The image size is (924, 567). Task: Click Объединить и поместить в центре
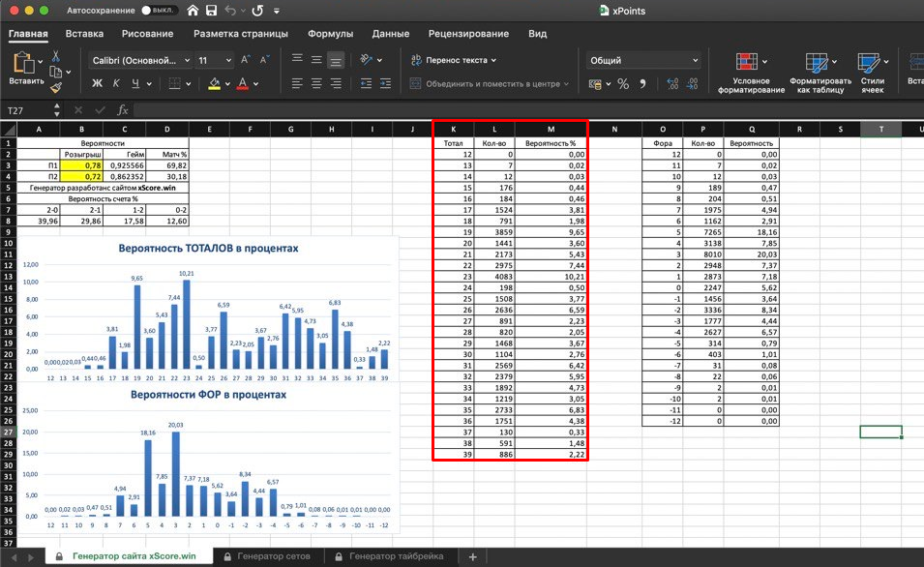point(490,83)
